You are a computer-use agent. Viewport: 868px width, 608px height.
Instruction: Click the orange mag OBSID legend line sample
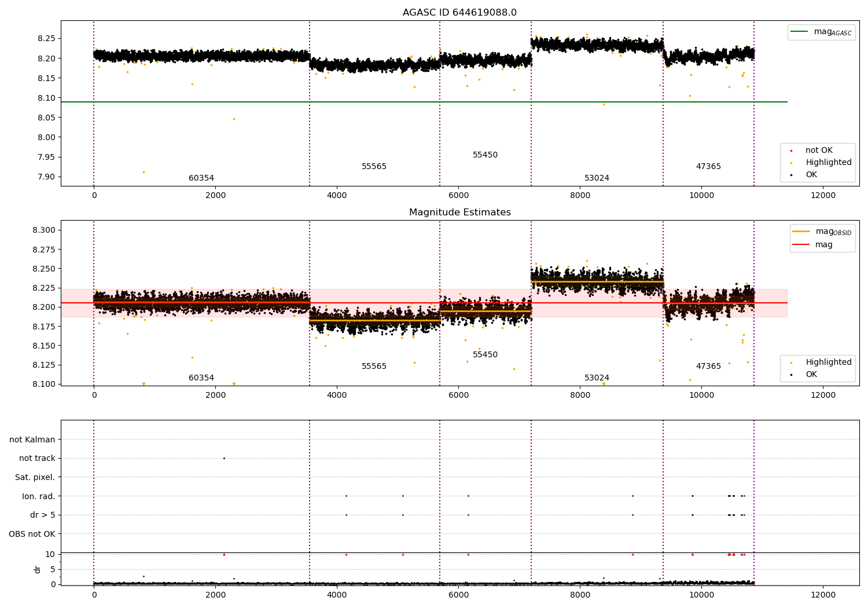pos(801,231)
